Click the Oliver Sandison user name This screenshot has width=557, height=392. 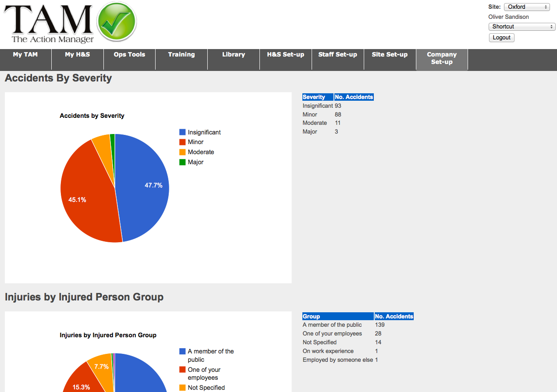pos(508,17)
